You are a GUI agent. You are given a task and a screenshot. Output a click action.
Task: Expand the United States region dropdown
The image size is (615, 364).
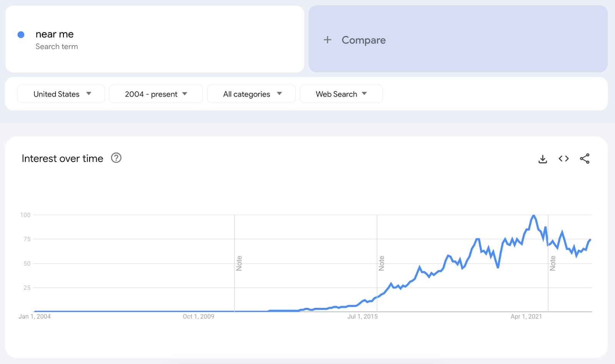point(61,94)
